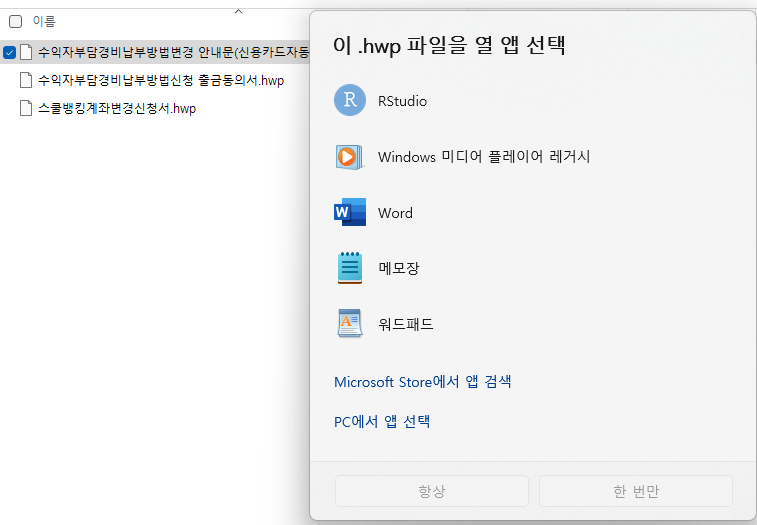Viewport: 757px width, 525px height.
Task: Click the sort arrow above the 이름 column
Action: 238,12
